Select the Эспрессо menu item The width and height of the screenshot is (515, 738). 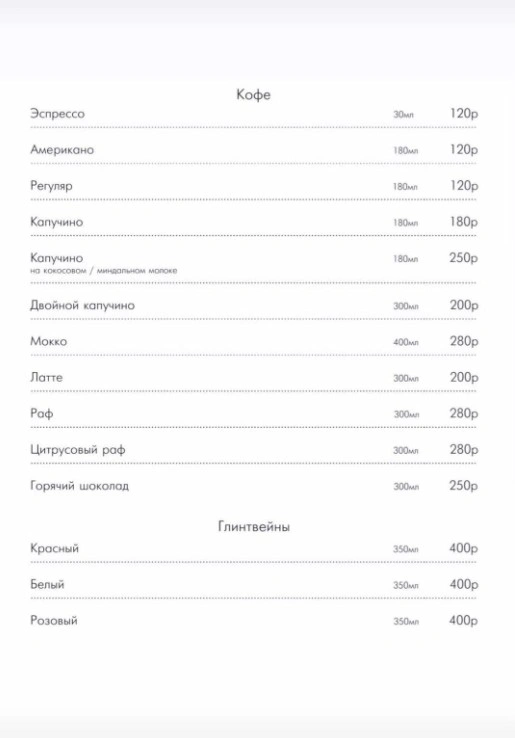[x=57, y=114]
